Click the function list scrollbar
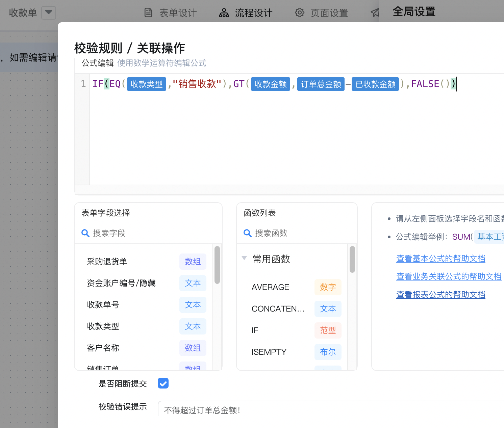 pos(352,259)
